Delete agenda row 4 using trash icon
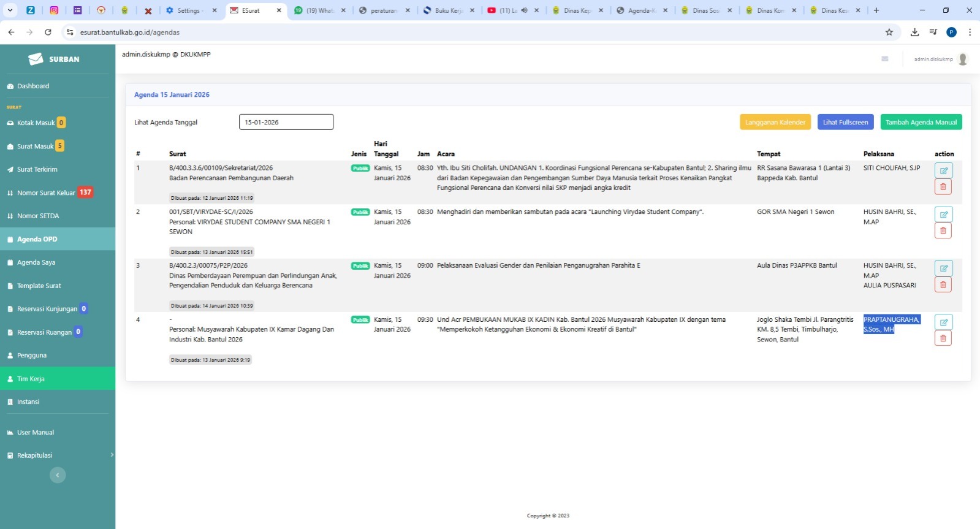Image resolution: width=980 pixels, height=529 pixels. point(943,338)
